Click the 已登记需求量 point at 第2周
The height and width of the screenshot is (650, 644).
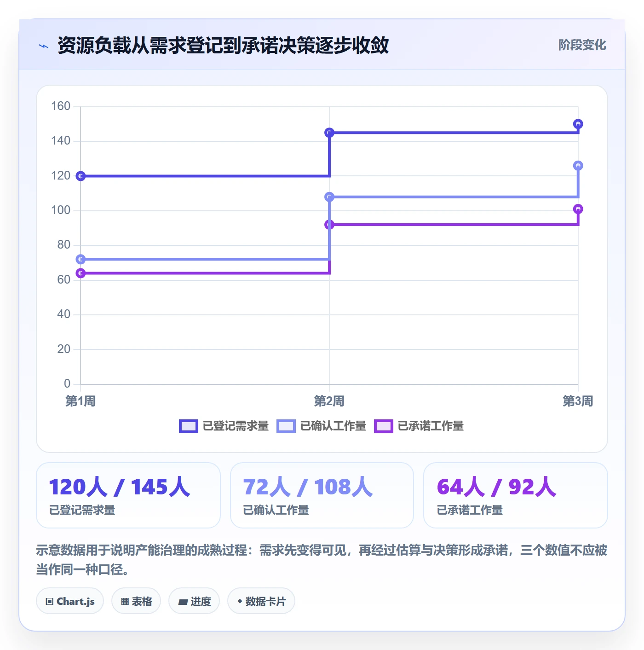(x=329, y=133)
